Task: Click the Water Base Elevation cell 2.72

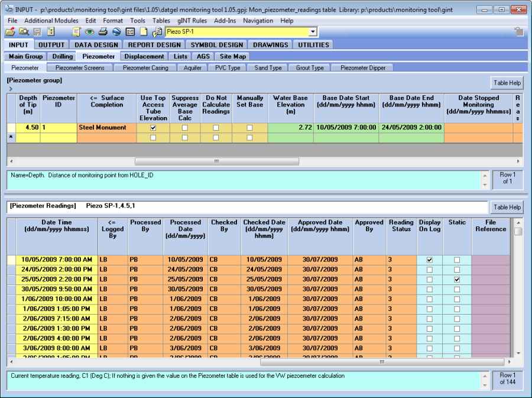Action: click(290, 128)
